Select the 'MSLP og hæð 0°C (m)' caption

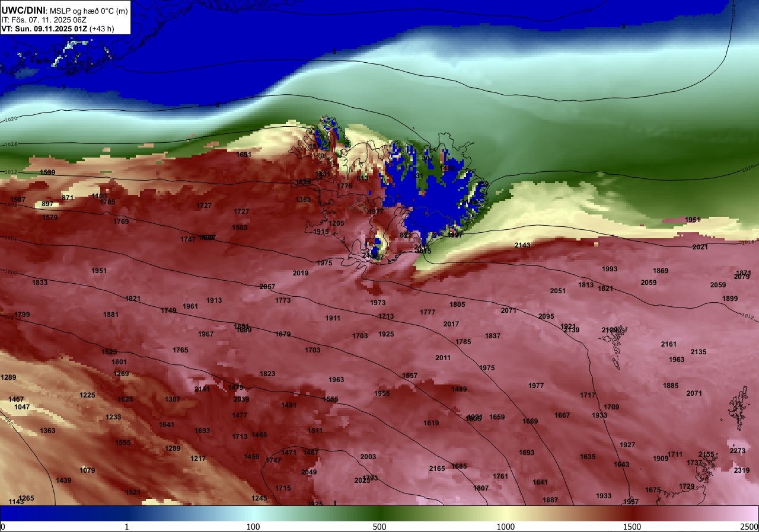point(88,10)
